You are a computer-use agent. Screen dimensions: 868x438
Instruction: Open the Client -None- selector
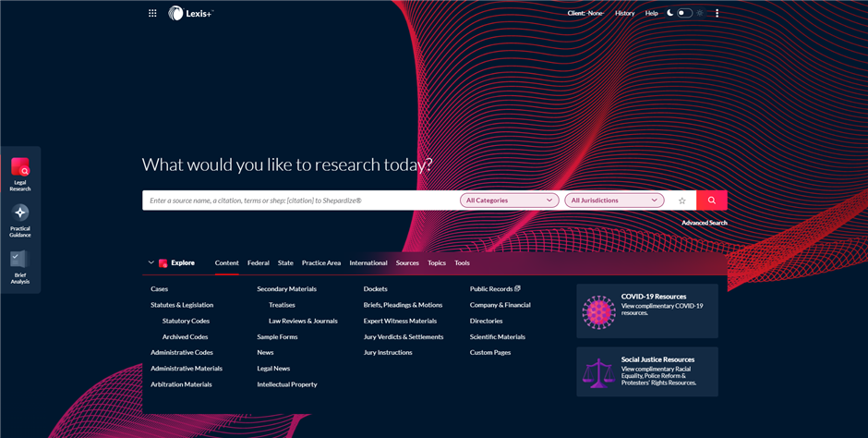585,13
